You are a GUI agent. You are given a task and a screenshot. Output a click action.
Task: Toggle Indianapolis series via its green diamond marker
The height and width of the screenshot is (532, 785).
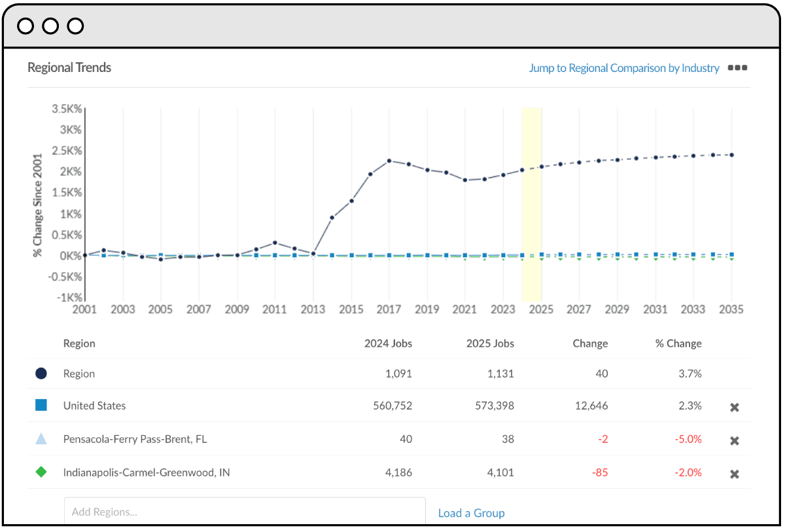click(x=40, y=472)
